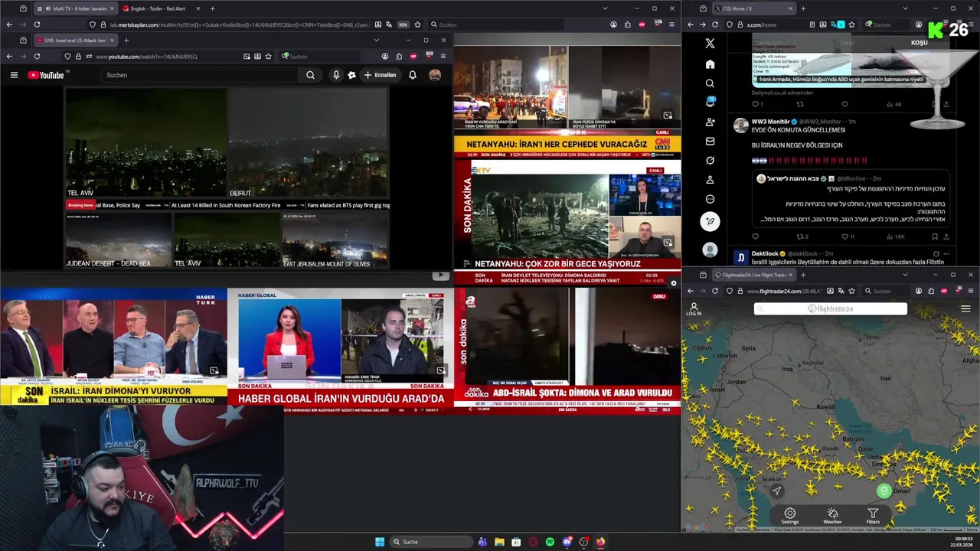Click the Flightradar24 search box
This screenshot has width=980, height=551.
point(831,308)
